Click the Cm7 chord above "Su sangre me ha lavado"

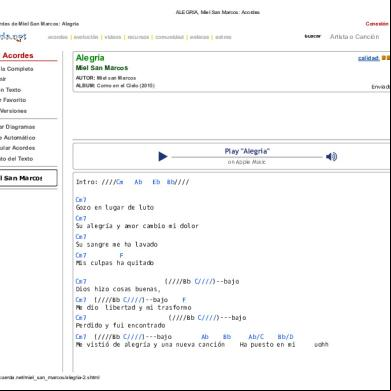81,237
